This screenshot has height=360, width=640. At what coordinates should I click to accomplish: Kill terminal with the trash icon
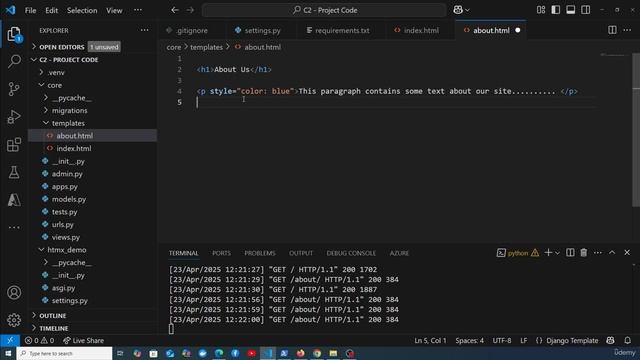click(584, 253)
